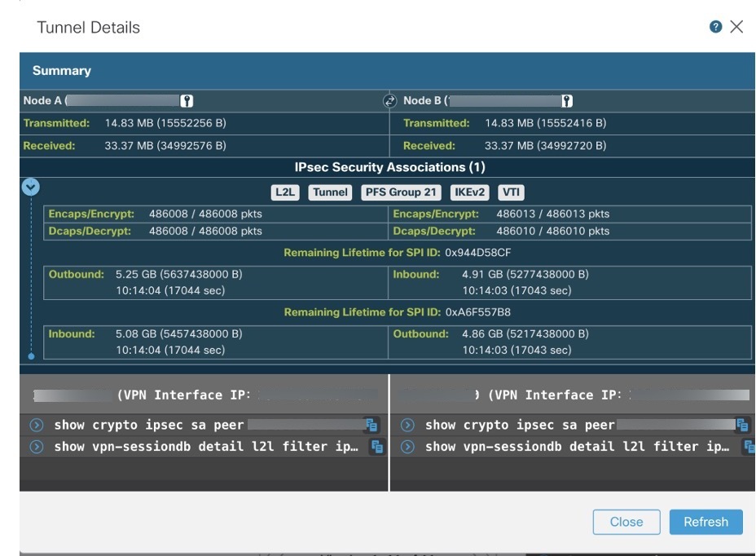Collapse the IPsec Security Associations entry
Viewport: 756px width, 556px height.
click(x=30, y=186)
